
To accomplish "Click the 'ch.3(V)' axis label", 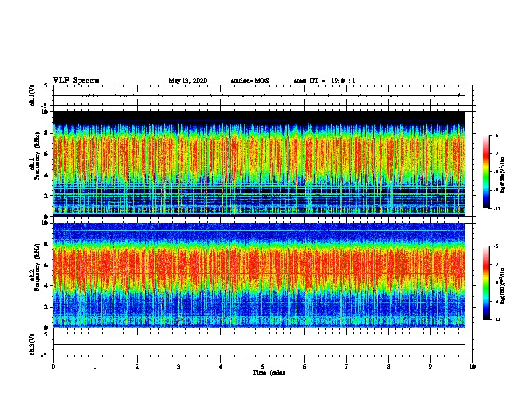I will [32, 345].
